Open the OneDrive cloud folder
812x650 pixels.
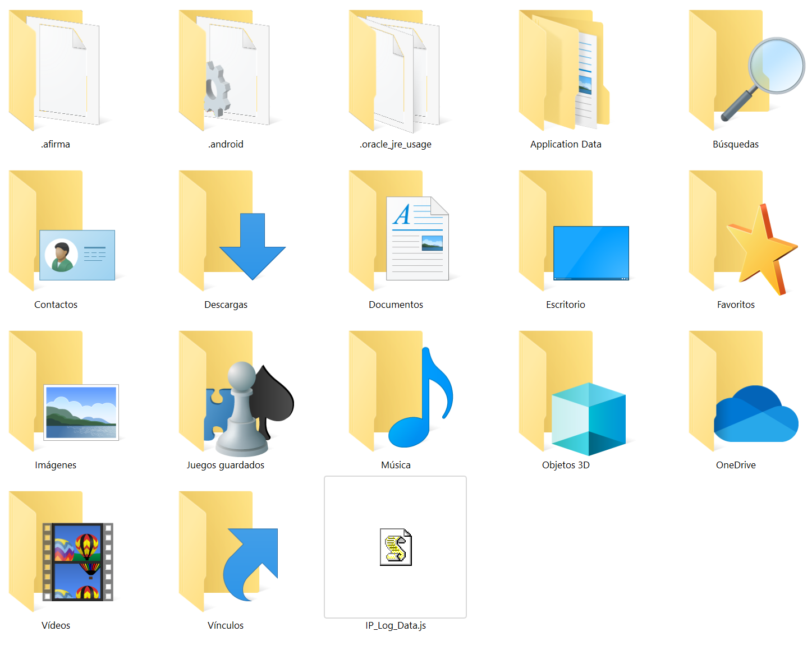(736, 391)
